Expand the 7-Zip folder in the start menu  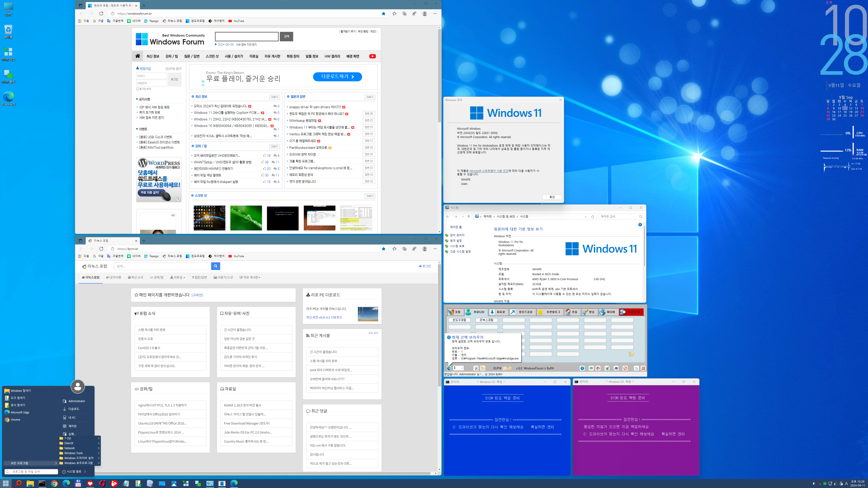coord(80,438)
